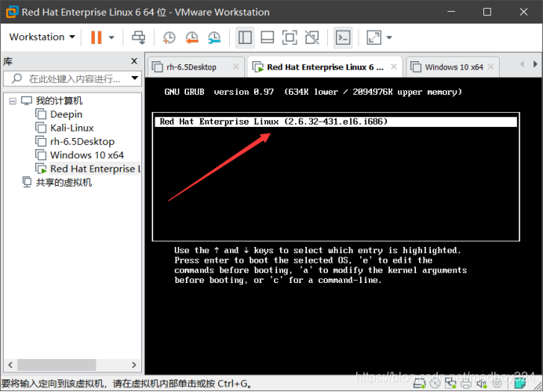Click the camera device status icon
Screen dimensions: 543x392
[497, 383]
